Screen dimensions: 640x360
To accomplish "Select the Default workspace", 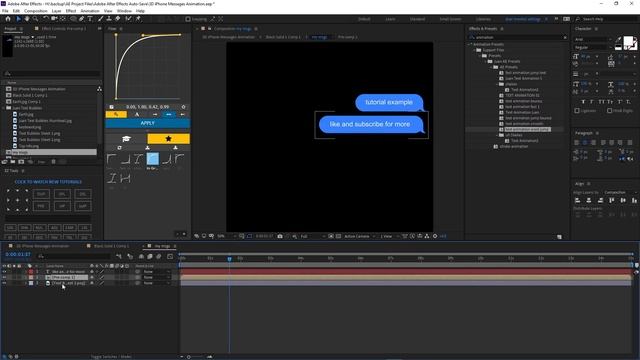I will coord(364,19).
